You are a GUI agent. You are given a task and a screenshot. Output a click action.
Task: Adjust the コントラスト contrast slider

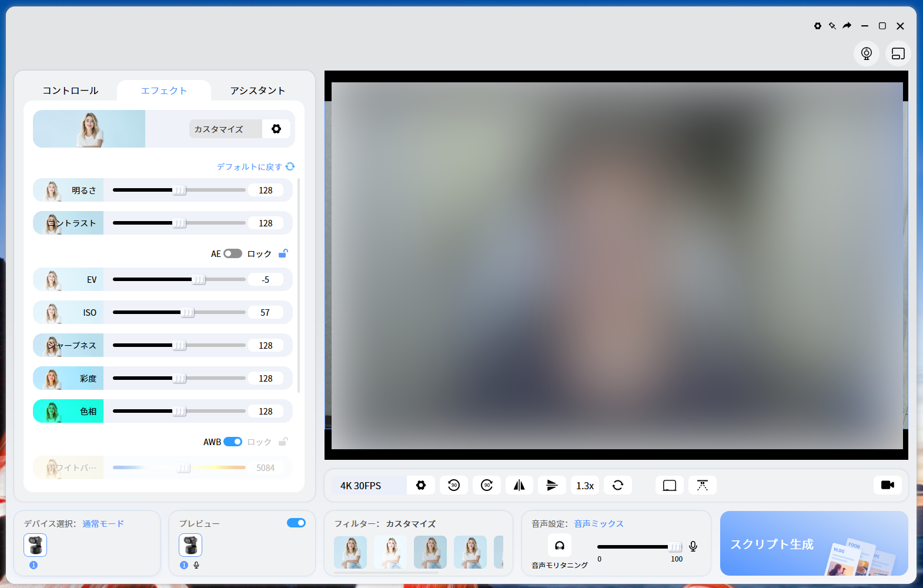tap(179, 223)
